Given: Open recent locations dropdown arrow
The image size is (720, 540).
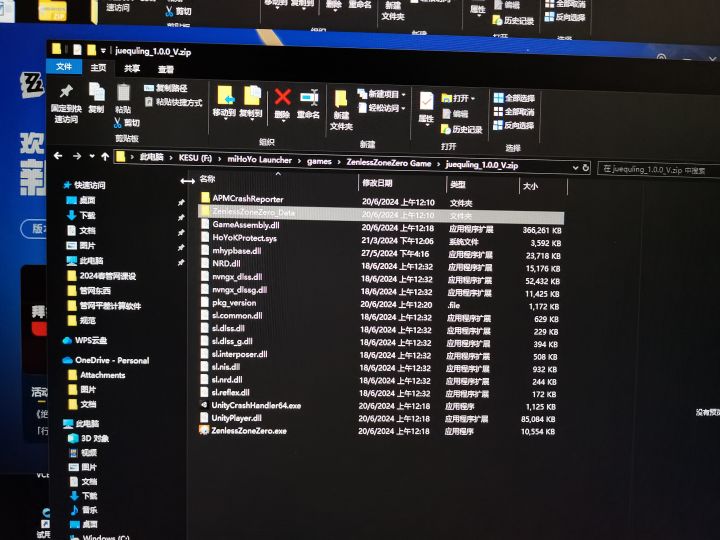Looking at the screenshot, I should point(92,156).
